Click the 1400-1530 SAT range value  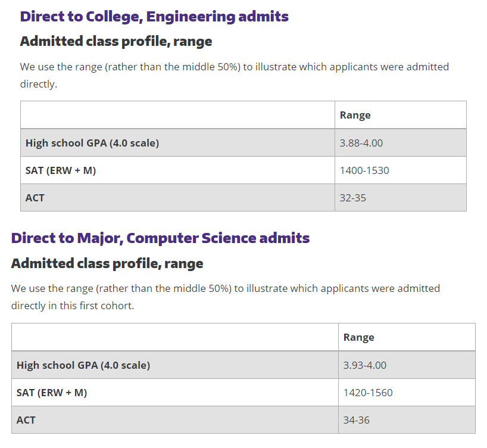coord(364,170)
